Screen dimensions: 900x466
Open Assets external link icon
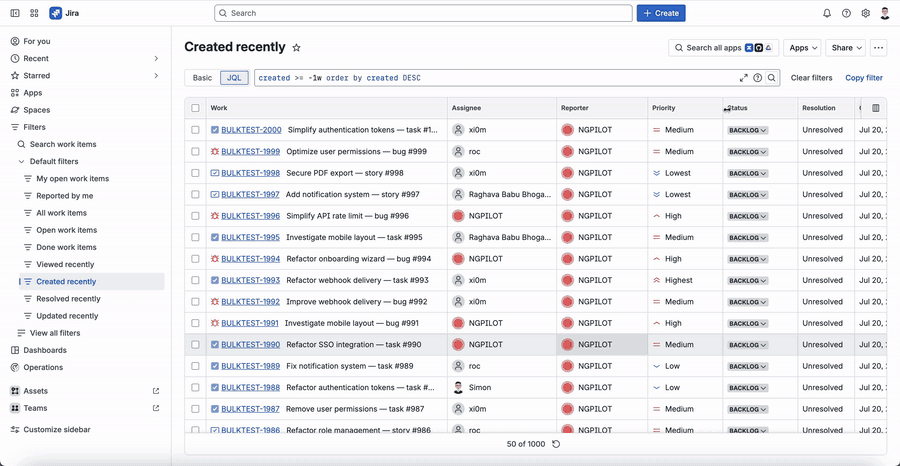point(156,391)
